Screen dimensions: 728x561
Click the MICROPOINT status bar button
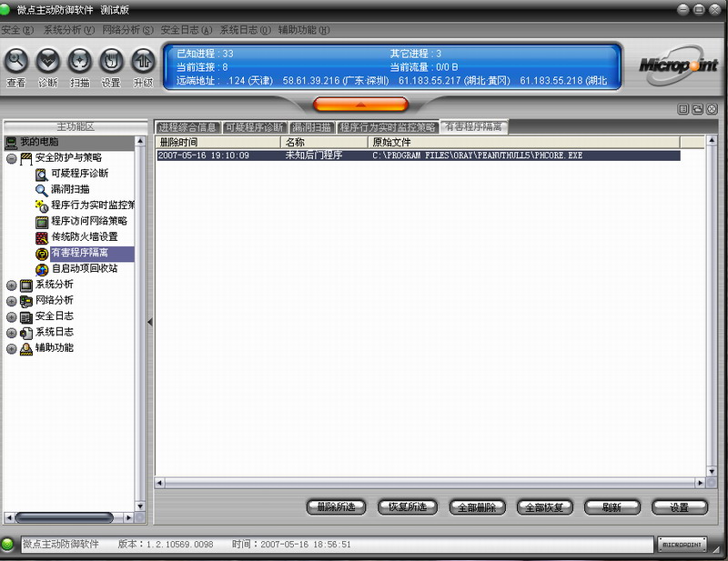click(682, 545)
